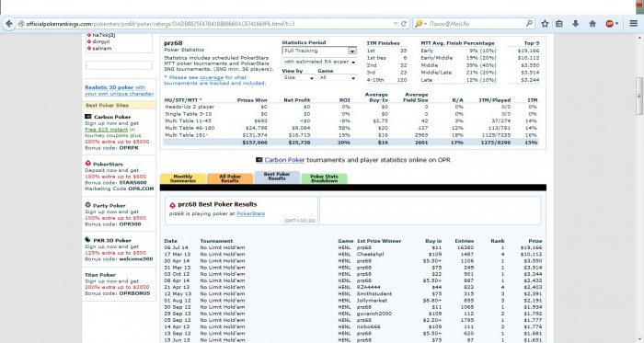644x343 pixels.
Task: Open bookmarks list icon in toolbar
Action: coord(559,24)
